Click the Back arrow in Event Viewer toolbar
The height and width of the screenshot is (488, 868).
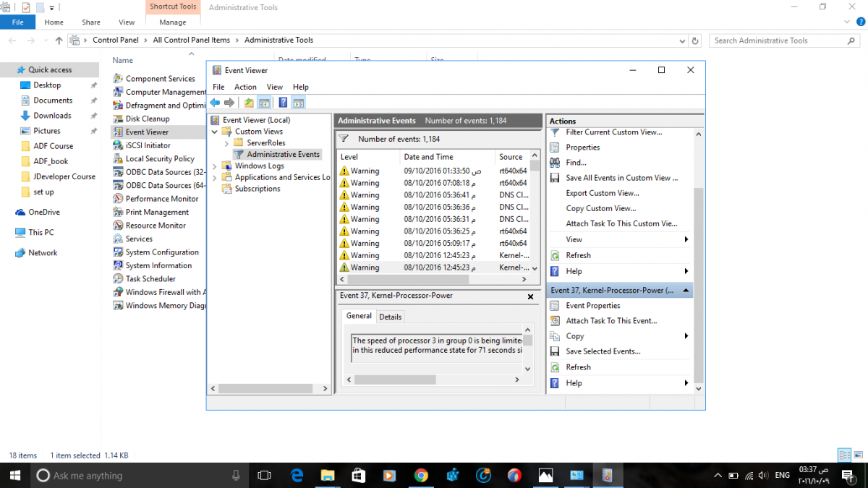(x=215, y=103)
